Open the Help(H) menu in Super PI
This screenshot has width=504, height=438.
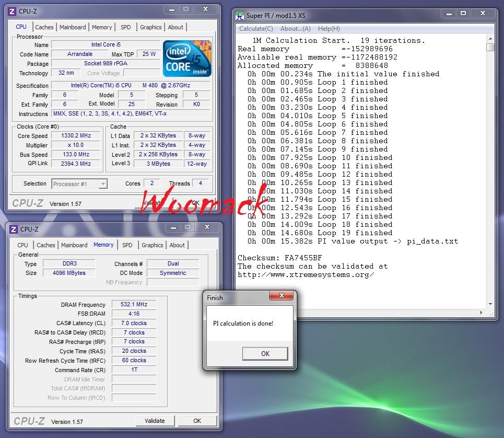pyautogui.click(x=329, y=29)
